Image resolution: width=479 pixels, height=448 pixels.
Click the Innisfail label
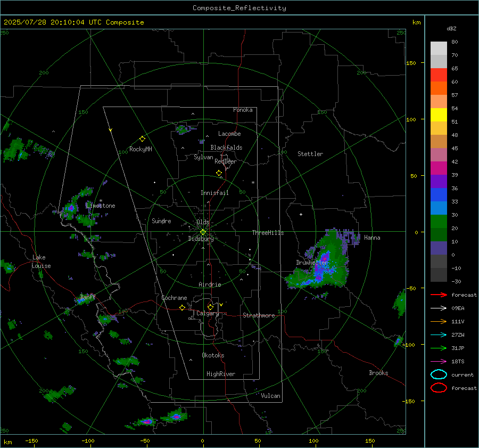pos(214,193)
